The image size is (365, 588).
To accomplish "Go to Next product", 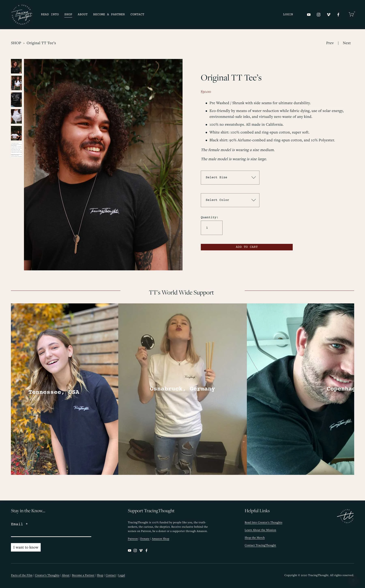I will 347,43.
